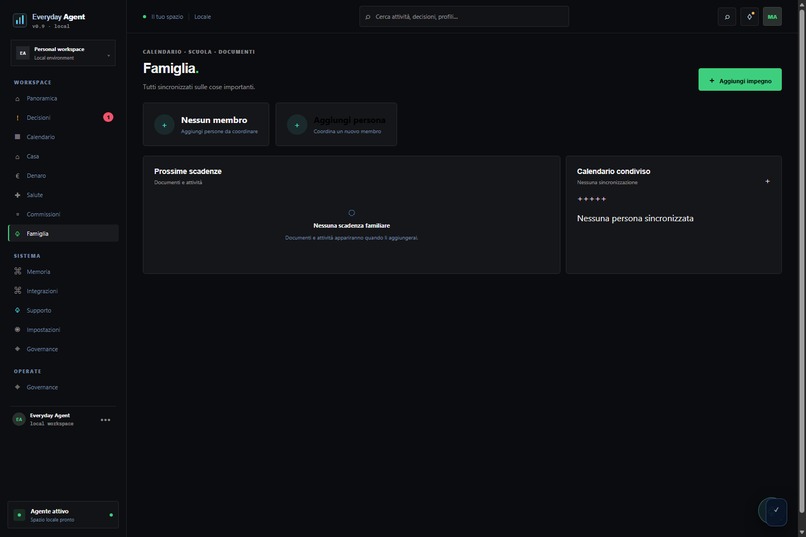Click the plus icon in Calendario condiviso
The height and width of the screenshot is (537, 806).
pos(767,181)
